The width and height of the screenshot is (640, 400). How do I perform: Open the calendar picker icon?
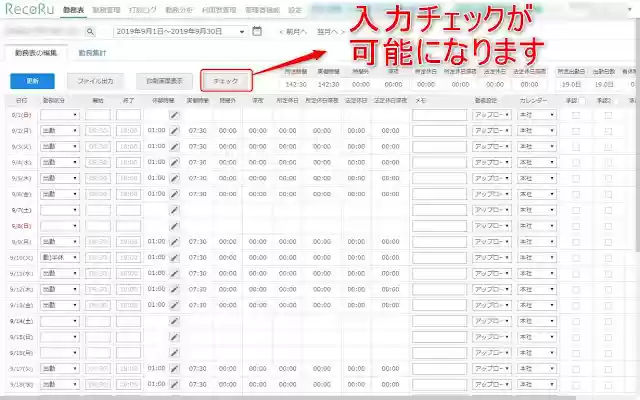257,31
